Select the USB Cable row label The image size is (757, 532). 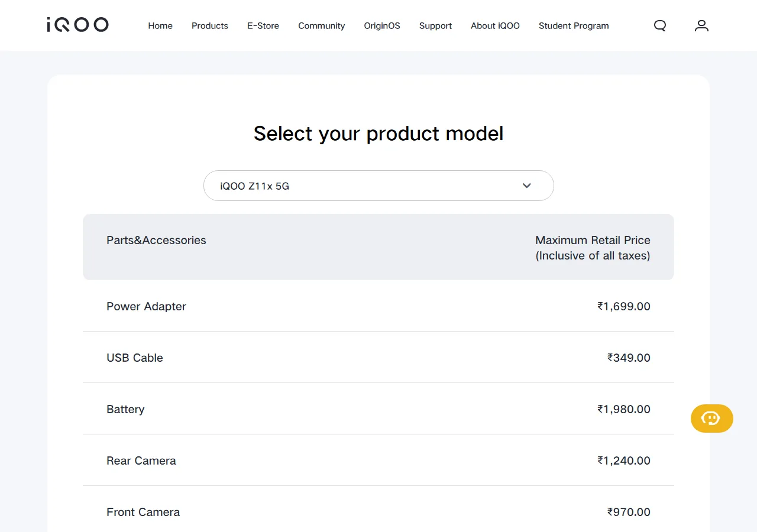click(x=135, y=358)
